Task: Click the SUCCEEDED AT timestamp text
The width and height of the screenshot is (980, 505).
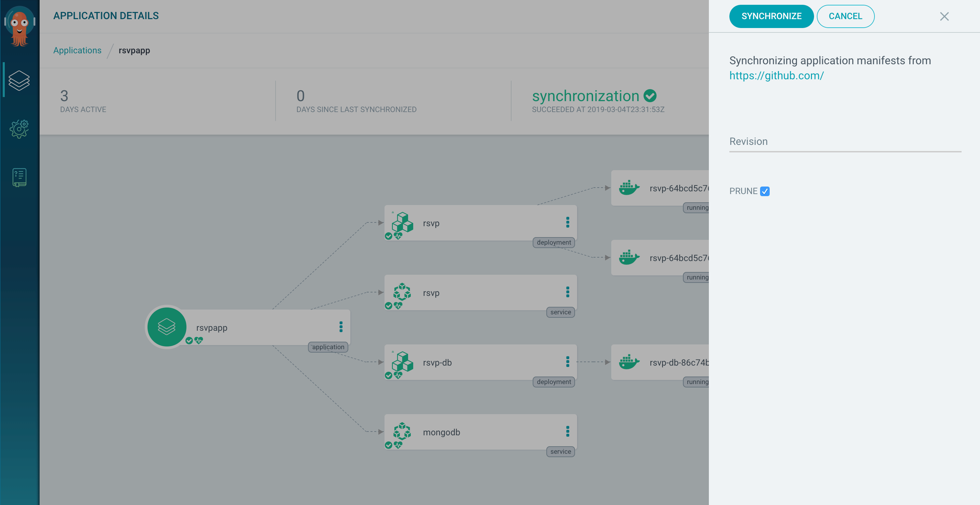Action: 598,110
